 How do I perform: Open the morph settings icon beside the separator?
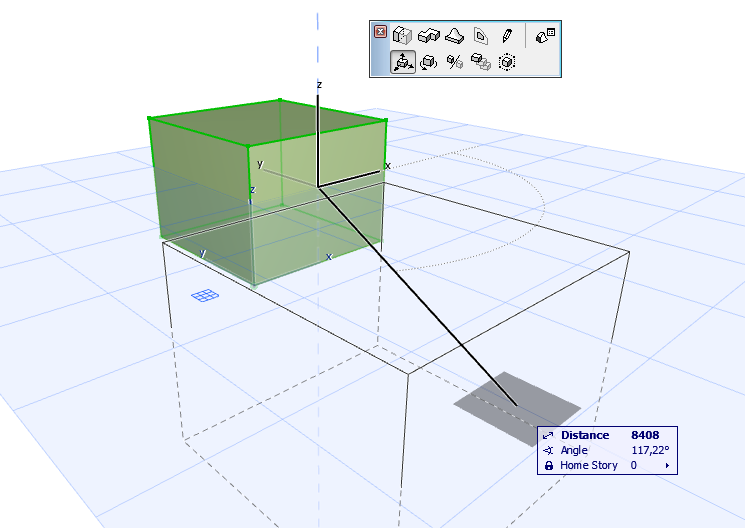click(545, 36)
